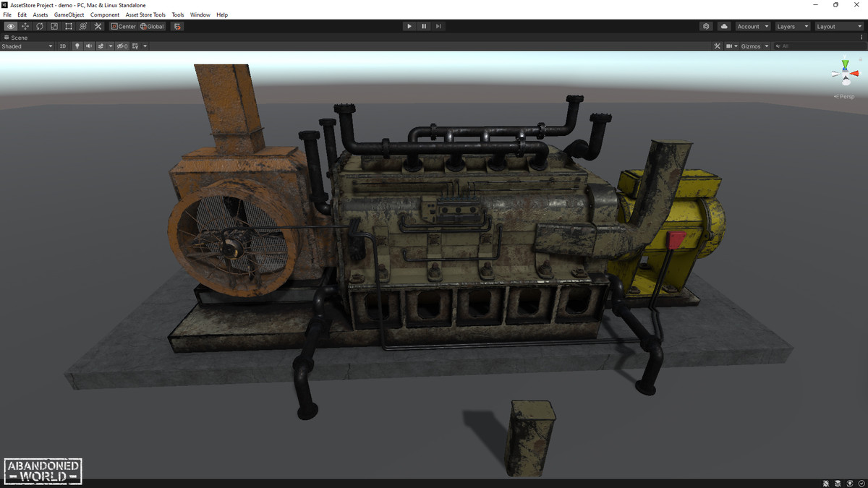Select the Scale tool

54,26
